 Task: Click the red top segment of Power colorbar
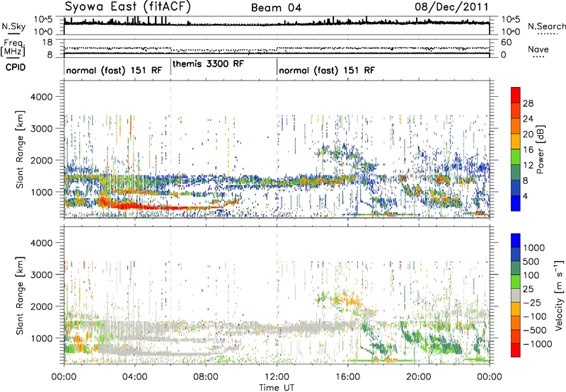(516, 95)
